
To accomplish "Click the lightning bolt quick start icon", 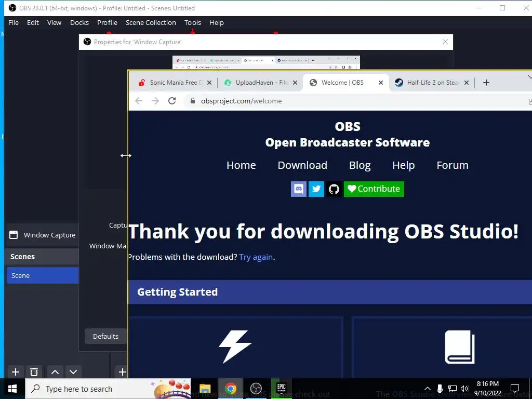I will 235,347.
